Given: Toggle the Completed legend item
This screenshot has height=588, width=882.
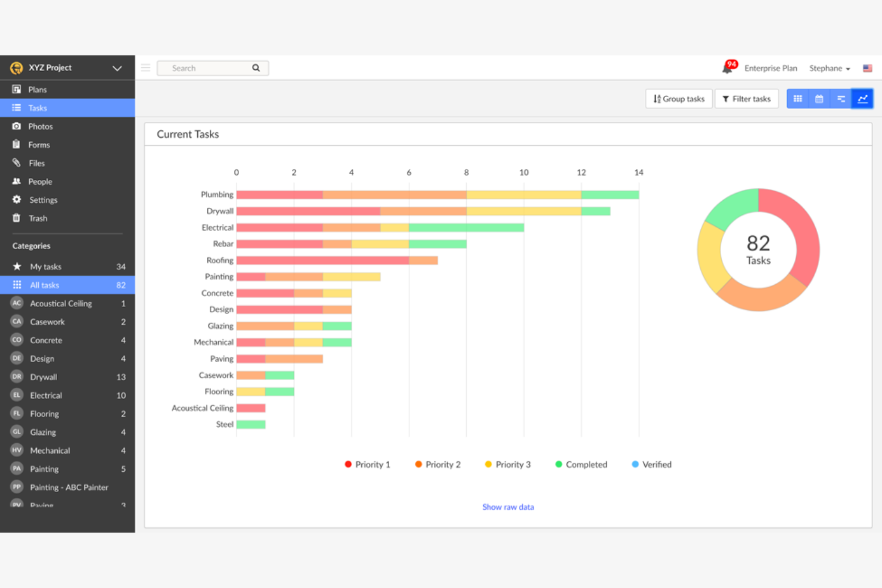Looking at the screenshot, I should (x=580, y=464).
